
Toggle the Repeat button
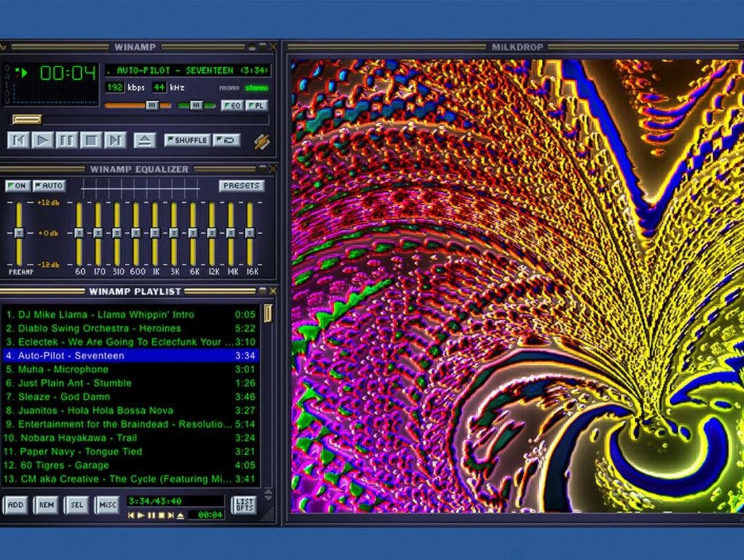(227, 141)
